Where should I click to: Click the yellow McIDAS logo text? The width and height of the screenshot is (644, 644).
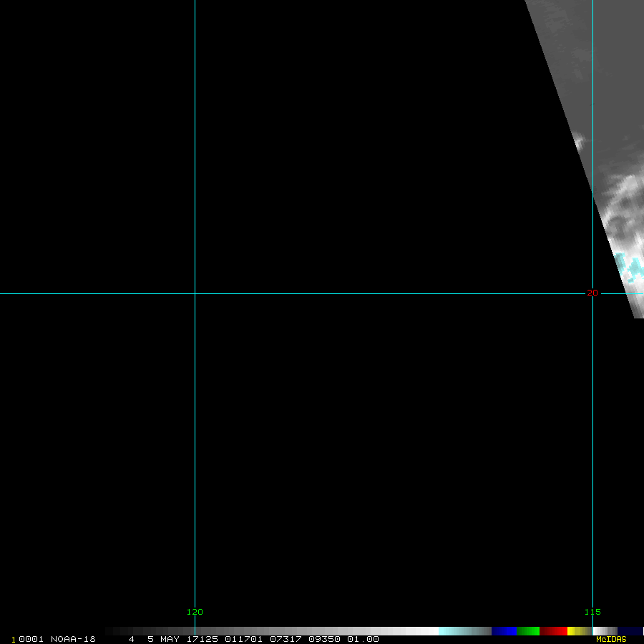pyautogui.click(x=610, y=639)
